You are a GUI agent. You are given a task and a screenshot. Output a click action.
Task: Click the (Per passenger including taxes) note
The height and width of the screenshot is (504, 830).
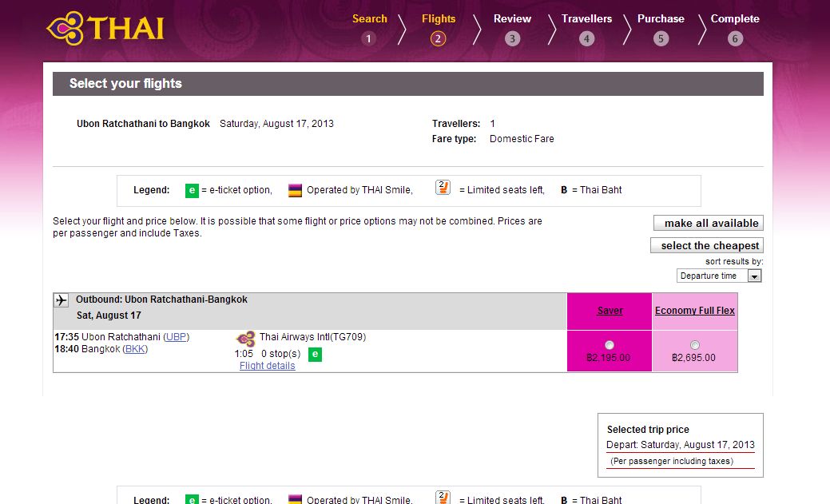point(672,461)
